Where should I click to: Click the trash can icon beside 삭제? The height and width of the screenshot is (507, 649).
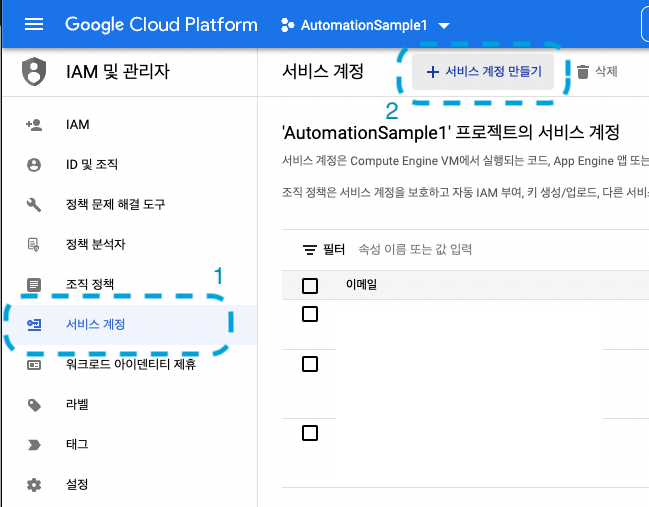[583, 72]
